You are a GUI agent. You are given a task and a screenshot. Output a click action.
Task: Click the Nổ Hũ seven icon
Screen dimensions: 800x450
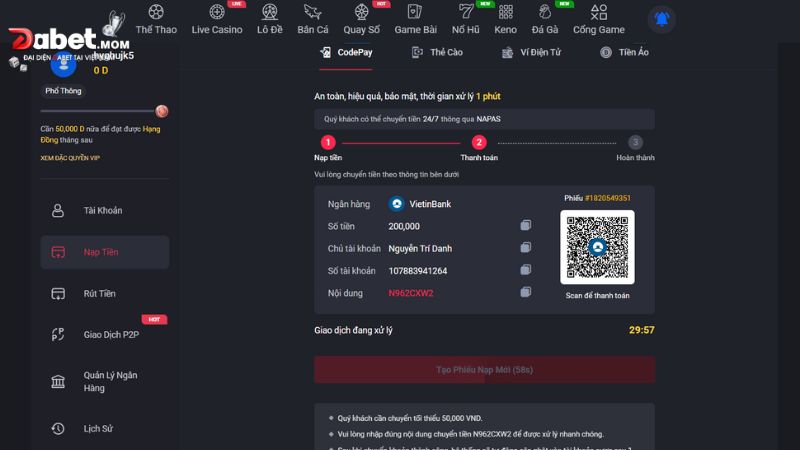(465, 11)
